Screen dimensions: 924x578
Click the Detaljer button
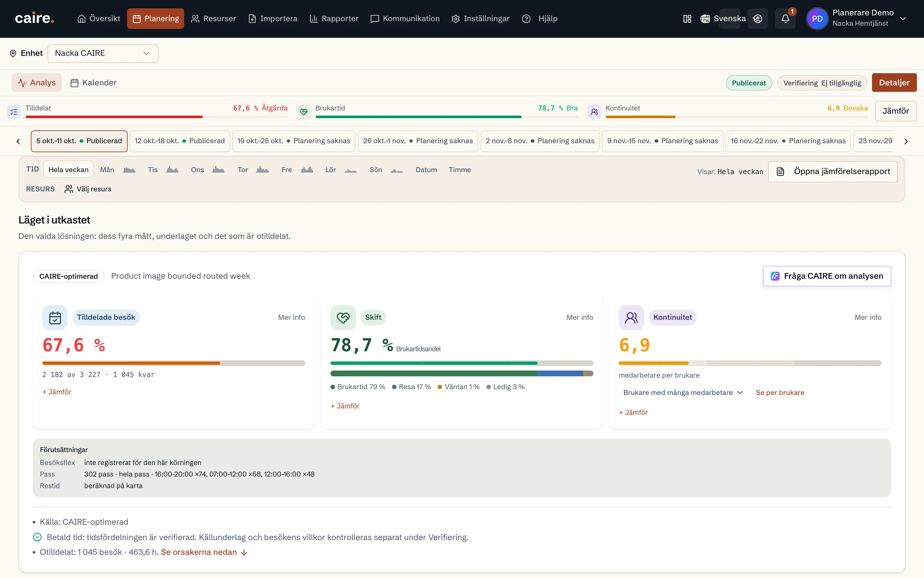click(894, 83)
